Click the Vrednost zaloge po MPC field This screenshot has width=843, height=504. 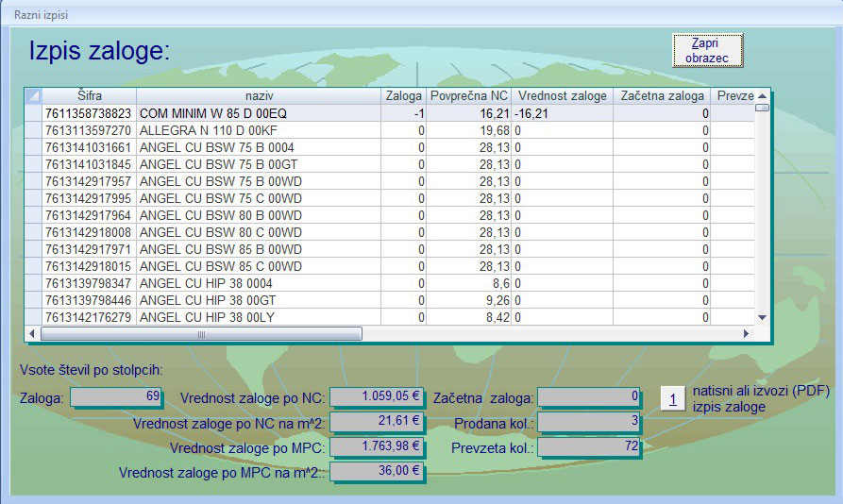coord(378,446)
